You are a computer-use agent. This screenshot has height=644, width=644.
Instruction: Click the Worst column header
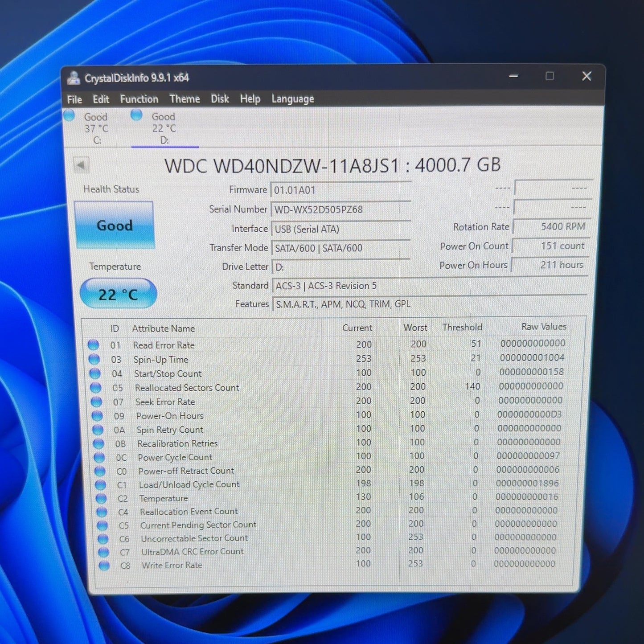tap(415, 328)
